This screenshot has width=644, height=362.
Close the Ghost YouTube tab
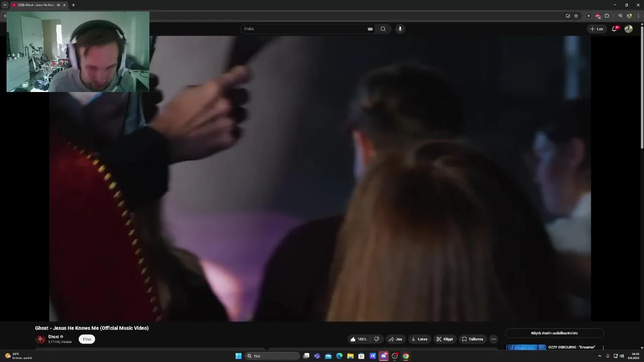click(64, 5)
